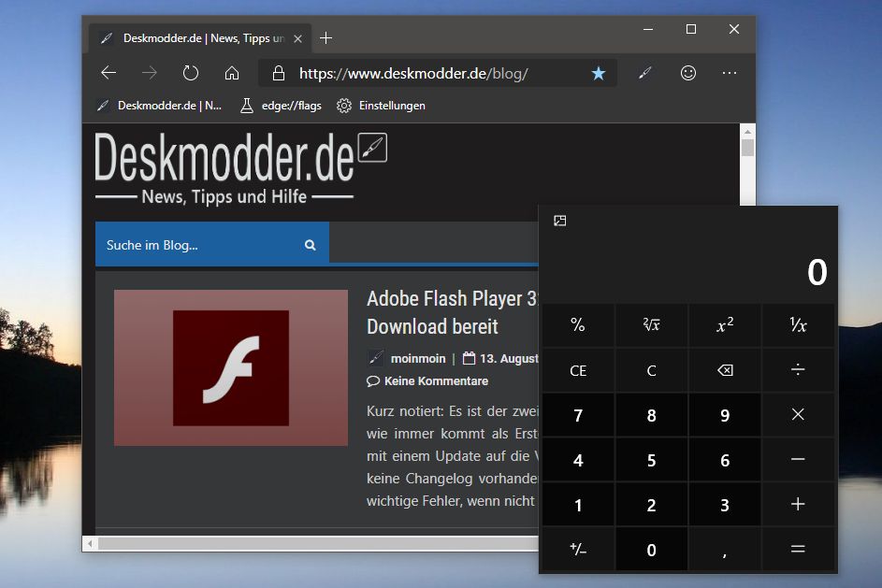882x588 pixels.
Task: Click the reciprocal 1/x key
Action: [798, 325]
